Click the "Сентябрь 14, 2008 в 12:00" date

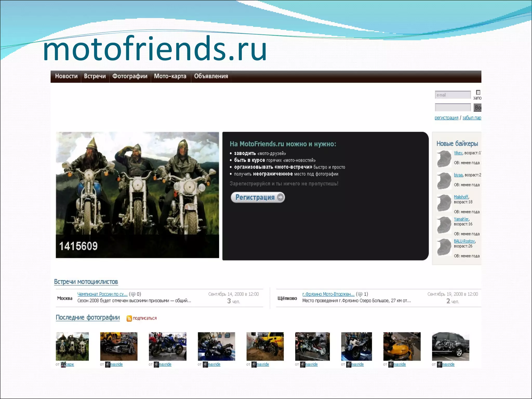point(234,294)
